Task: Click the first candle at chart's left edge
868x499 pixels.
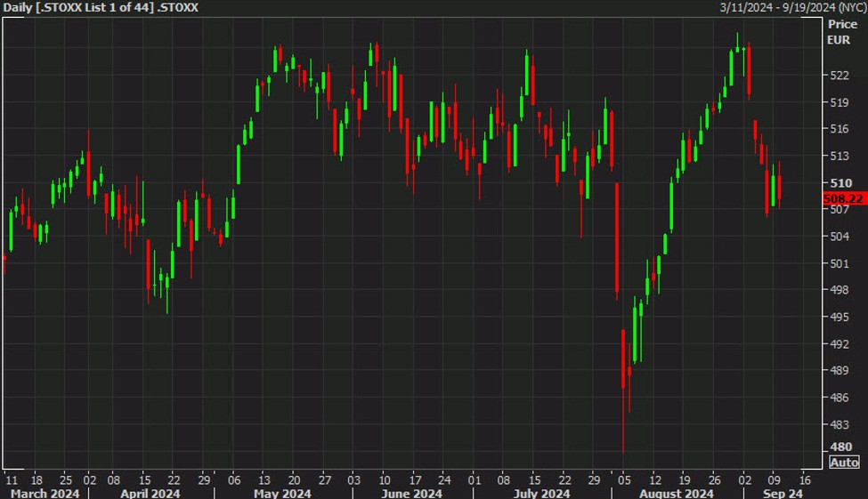Action: click(4, 263)
